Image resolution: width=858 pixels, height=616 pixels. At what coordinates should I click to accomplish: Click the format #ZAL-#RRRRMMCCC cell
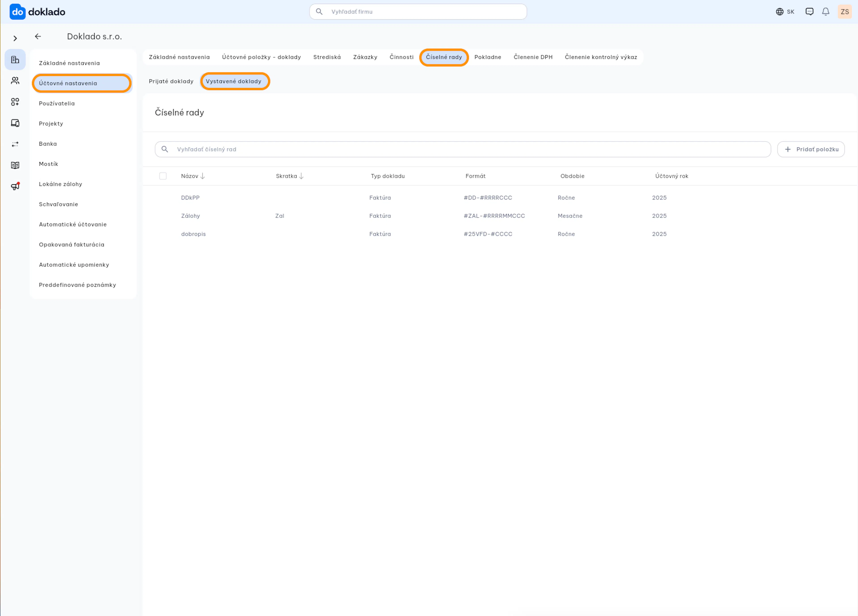[x=494, y=216]
